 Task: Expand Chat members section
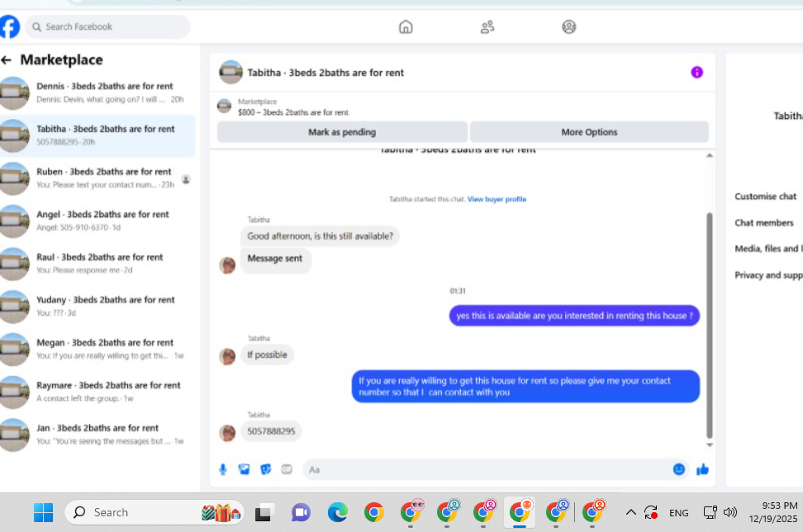tap(764, 223)
